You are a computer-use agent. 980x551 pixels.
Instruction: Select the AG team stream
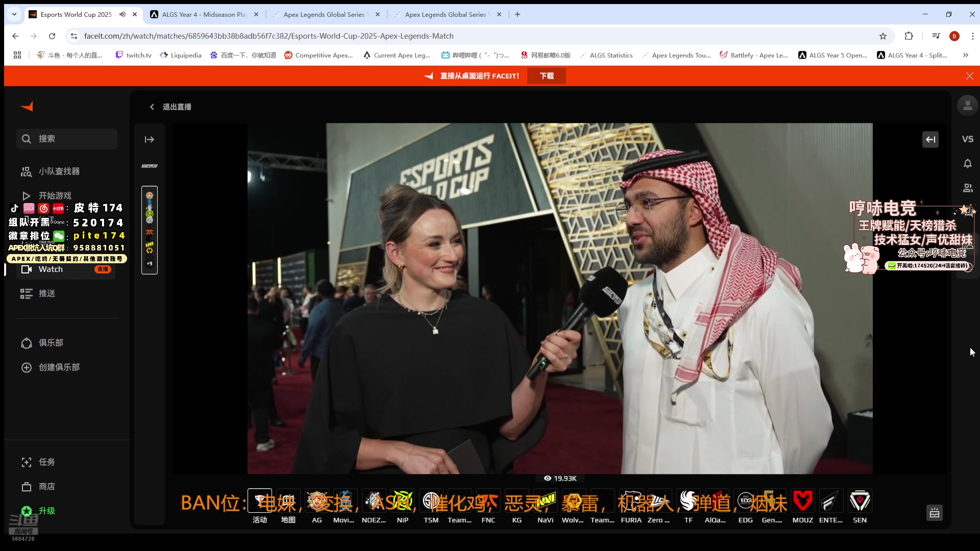316,507
